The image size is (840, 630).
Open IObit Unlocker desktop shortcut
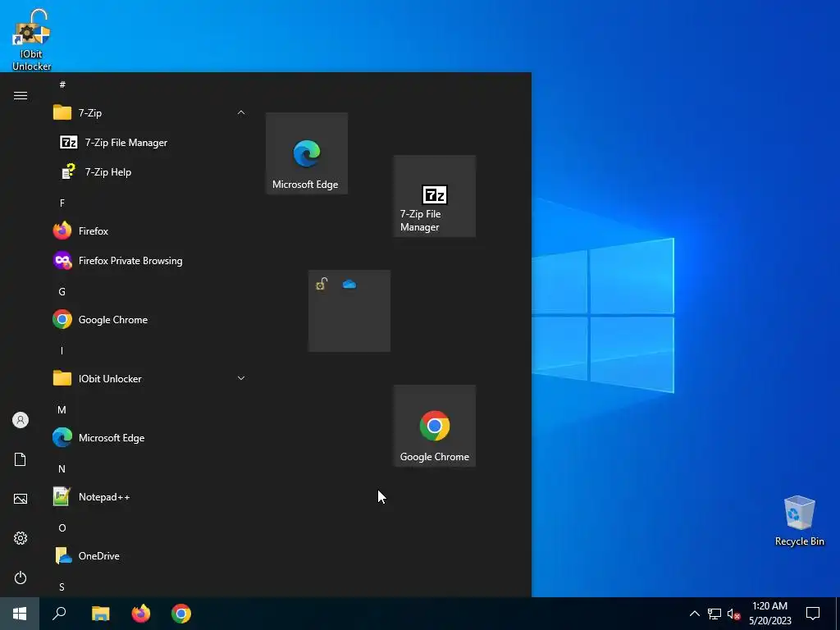(32, 39)
